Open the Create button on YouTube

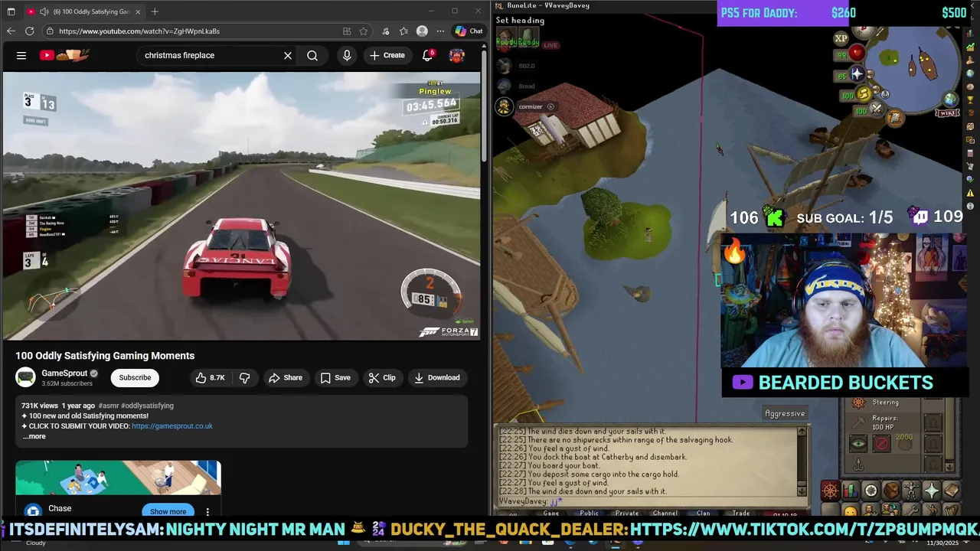387,55
